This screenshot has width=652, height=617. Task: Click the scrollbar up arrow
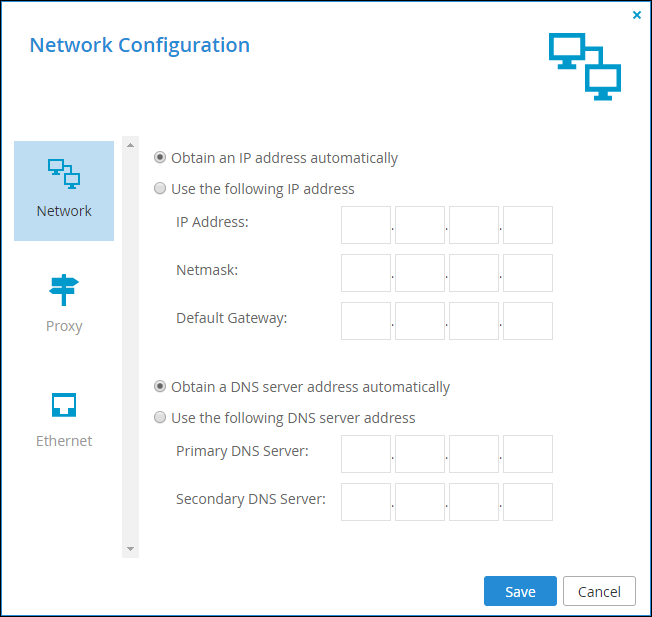pos(130,145)
